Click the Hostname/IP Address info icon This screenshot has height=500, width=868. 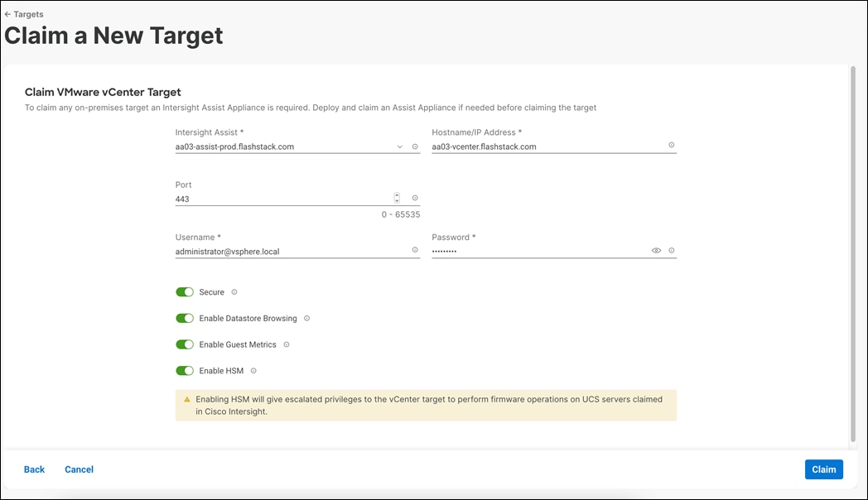671,143
